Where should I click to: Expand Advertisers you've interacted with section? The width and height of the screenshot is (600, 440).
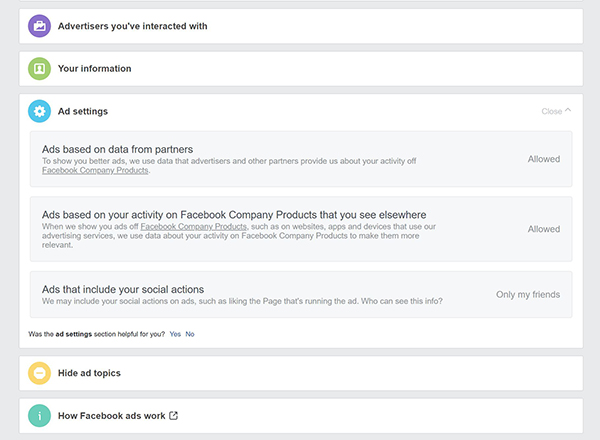tap(301, 26)
